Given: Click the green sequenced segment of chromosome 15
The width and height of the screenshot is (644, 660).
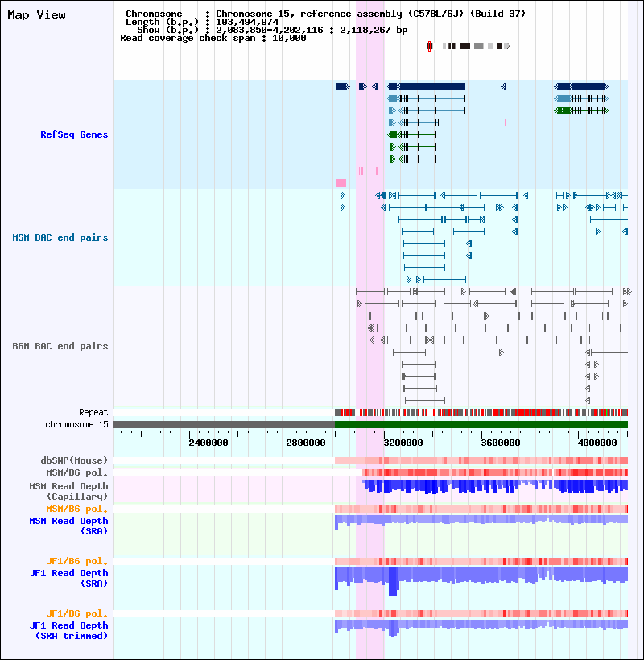Looking at the screenshot, I should tap(481, 424).
